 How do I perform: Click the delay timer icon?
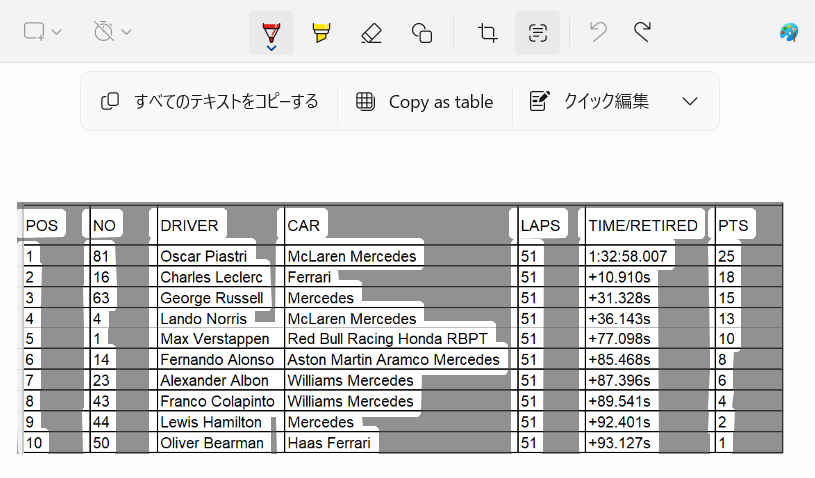click(103, 31)
